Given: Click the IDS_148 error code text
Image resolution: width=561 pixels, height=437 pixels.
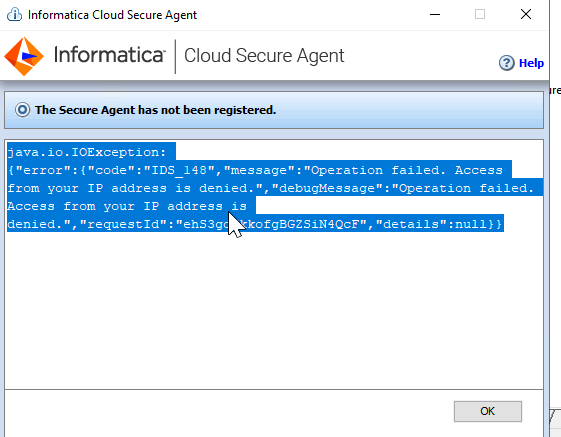Looking at the screenshot, I should (x=179, y=170).
